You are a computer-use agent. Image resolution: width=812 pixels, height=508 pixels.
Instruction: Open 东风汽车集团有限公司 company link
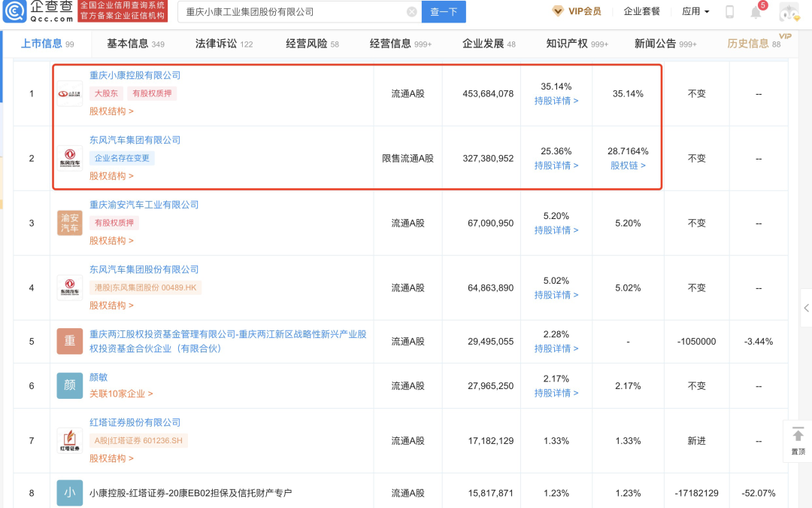[135, 140]
